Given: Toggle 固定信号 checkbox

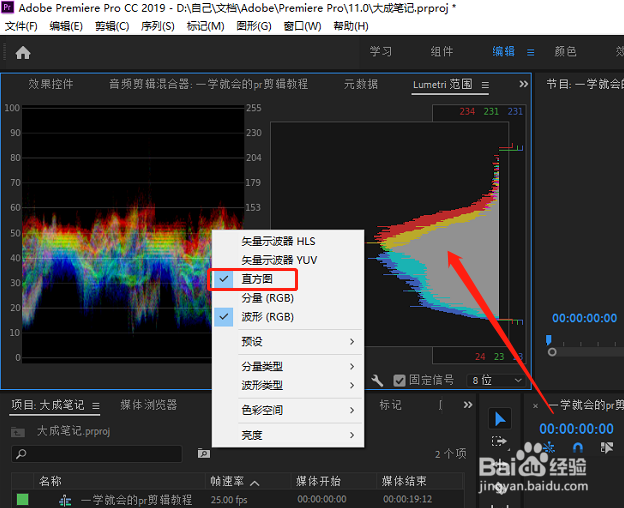Looking at the screenshot, I should coord(399,381).
